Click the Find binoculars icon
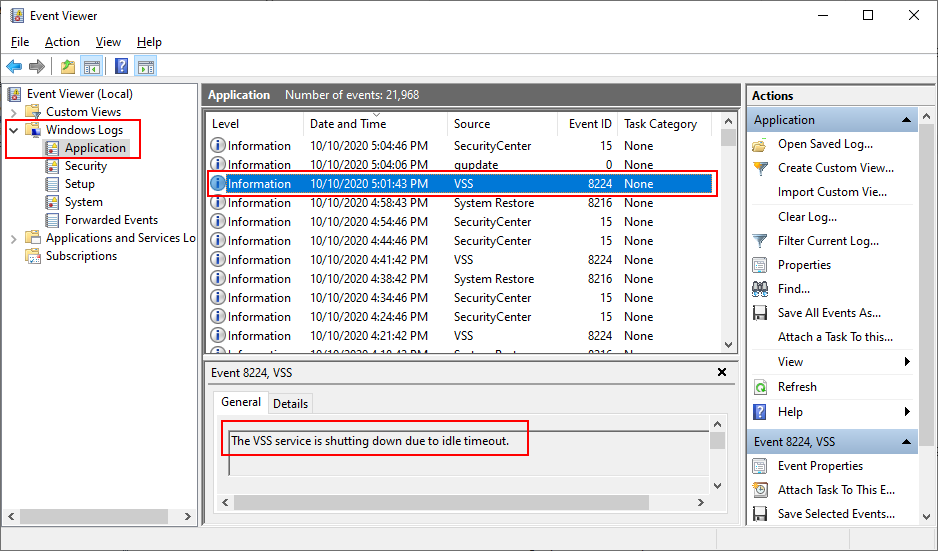The image size is (938, 551). pos(760,288)
